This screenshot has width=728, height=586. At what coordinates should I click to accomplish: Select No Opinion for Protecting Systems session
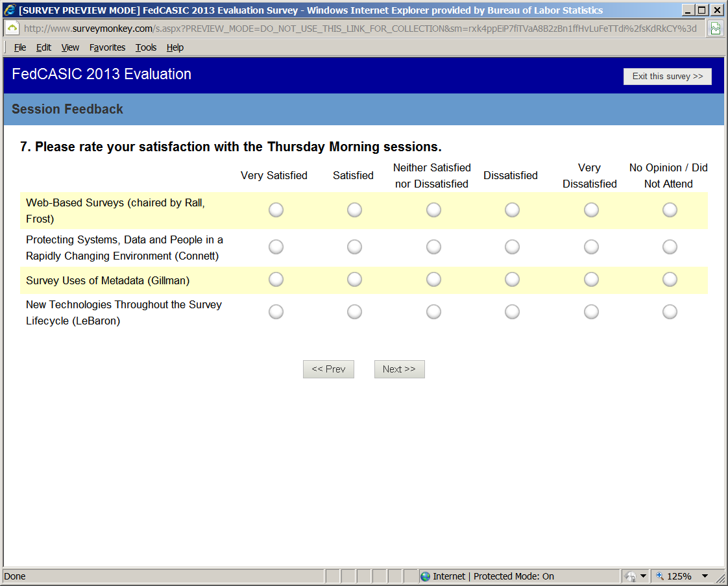(670, 247)
